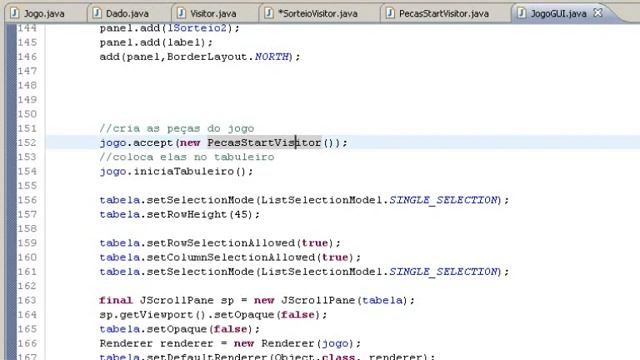Viewport: 640px width, 360px height.
Task: Click SINGLE_SELECTION constant on line 156
Action: [443, 200]
